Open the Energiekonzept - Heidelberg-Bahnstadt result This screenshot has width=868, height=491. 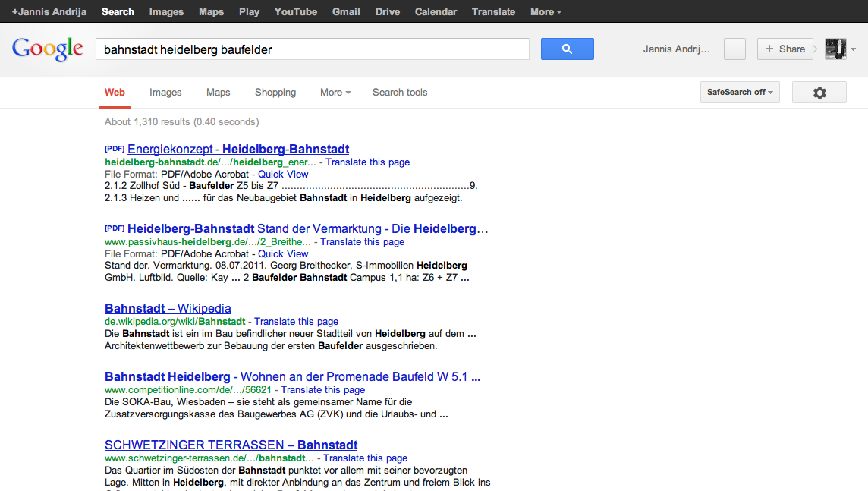(238, 149)
